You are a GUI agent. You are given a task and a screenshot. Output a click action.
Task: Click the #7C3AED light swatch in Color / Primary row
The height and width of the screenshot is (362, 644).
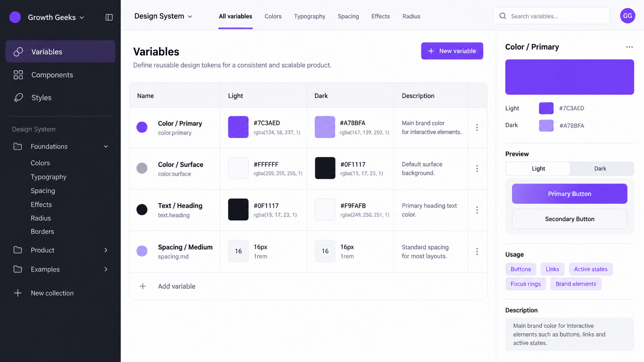[238, 127]
